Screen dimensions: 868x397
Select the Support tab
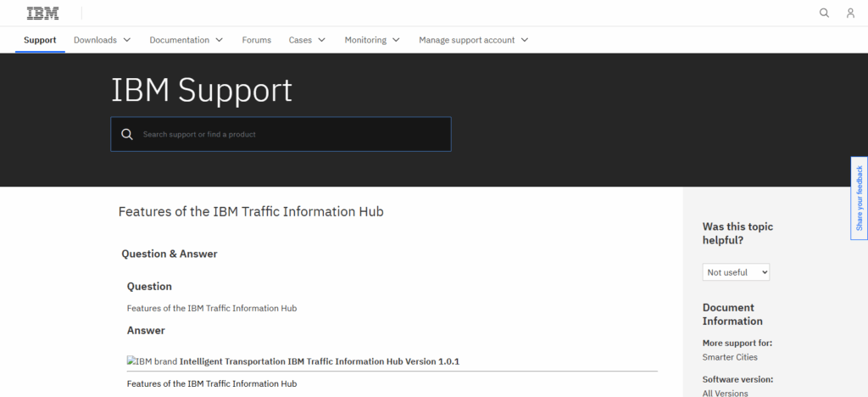click(x=40, y=40)
